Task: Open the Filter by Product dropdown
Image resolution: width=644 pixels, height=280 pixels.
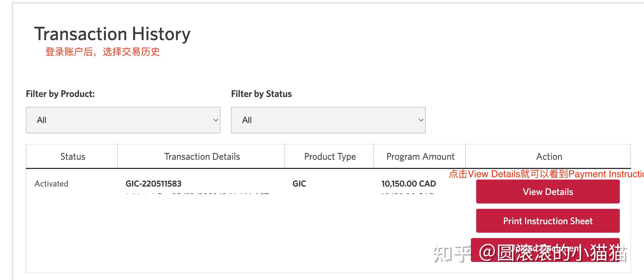Action: click(123, 120)
